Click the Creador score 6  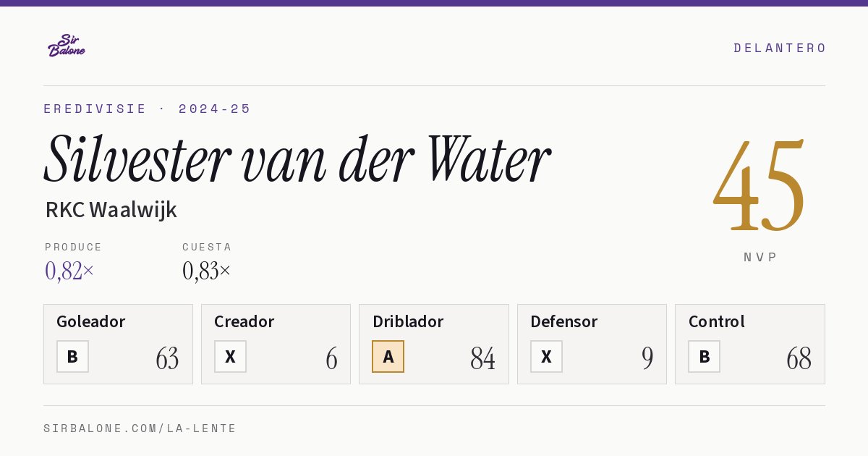coord(331,358)
